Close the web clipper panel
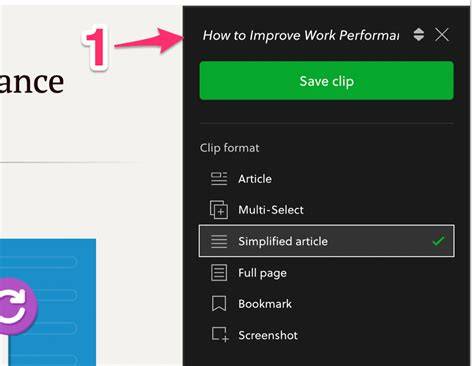This screenshot has height=366, width=474. [x=442, y=34]
